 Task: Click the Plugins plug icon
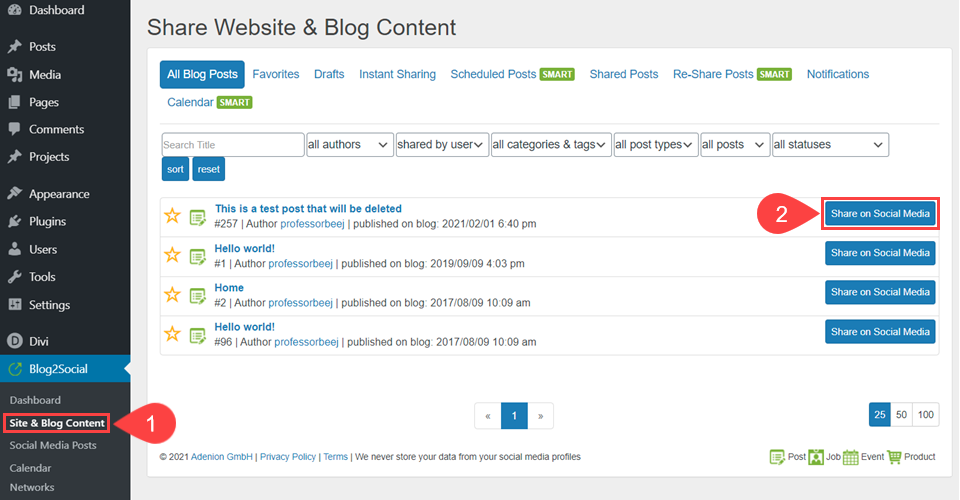click(x=15, y=222)
